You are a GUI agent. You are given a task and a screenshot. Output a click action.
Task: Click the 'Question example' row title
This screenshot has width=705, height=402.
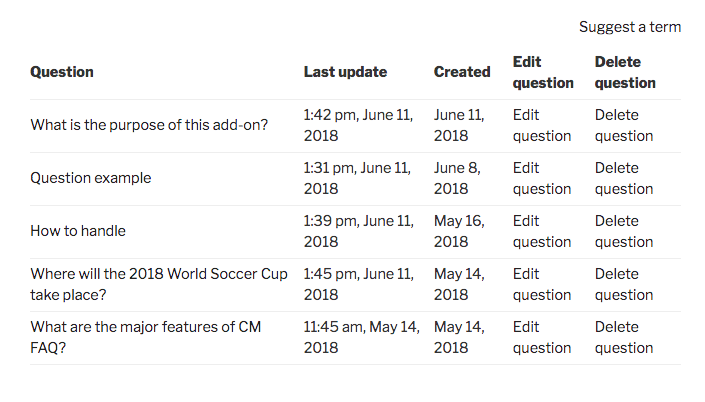click(91, 178)
